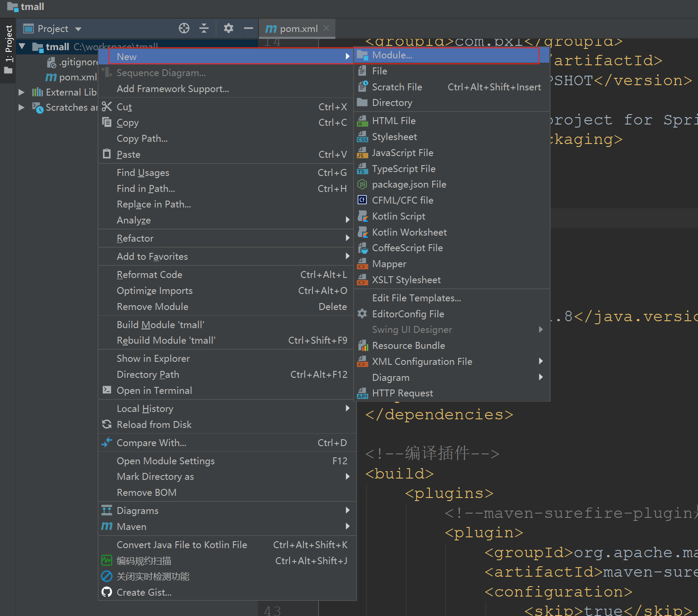Select the .gitignore file in tree
This screenshot has height=616, width=698.
73,62
